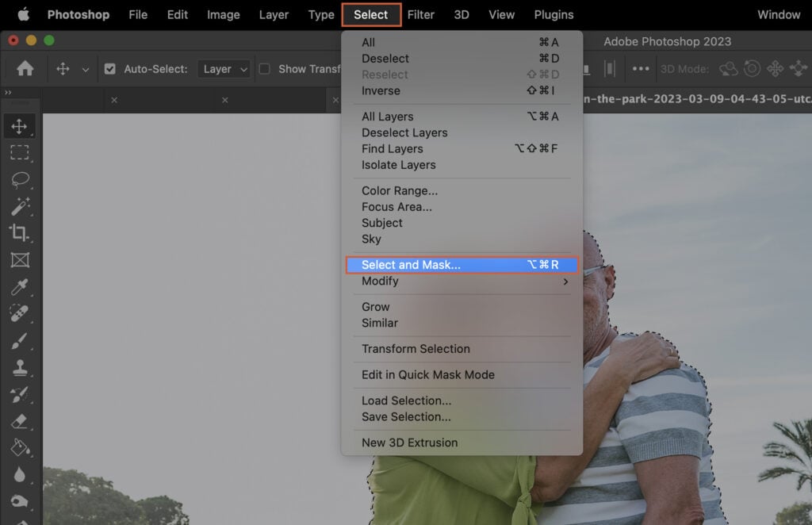Select the Frame tool
The image size is (812, 525).
point(20,260)
